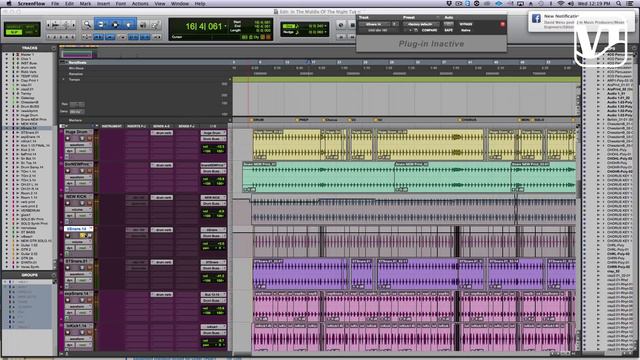This screenshot has width=640, height=360.
Task: Click the main counter display
Action: [x=203, y=27]
